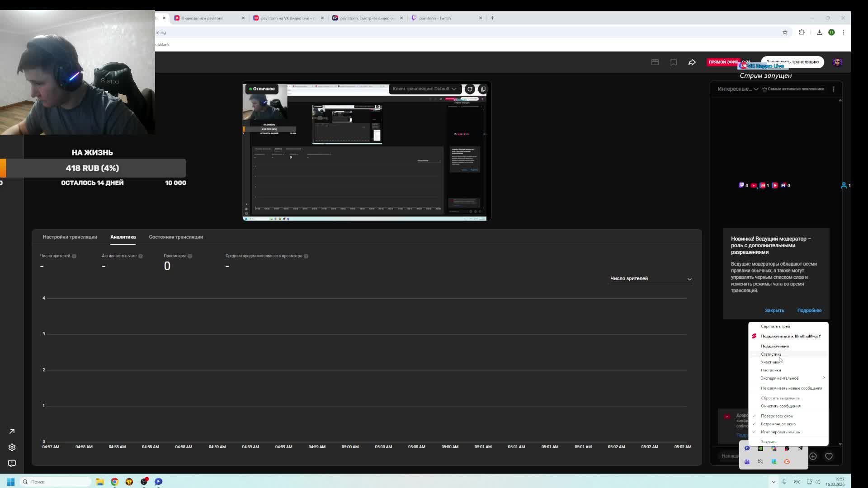This screenshot has height=488, width=868.
Task: Click the share arrow icon in header
Action: click(692, 62)
